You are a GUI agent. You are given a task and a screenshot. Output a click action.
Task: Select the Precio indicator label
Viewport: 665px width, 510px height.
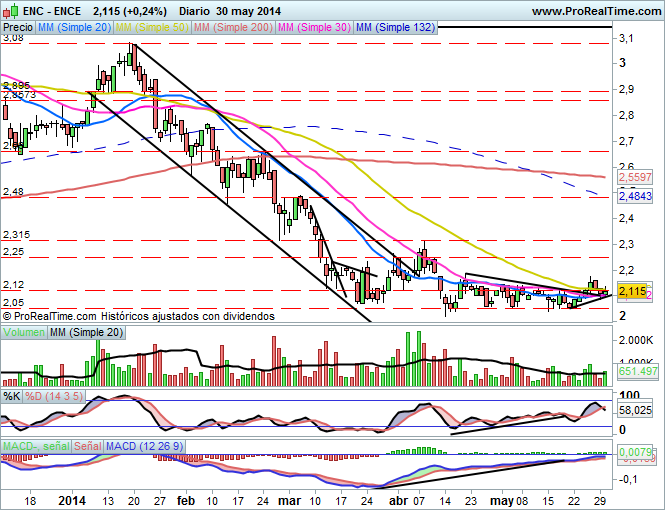pyautogui.click(x=17, y=28)
